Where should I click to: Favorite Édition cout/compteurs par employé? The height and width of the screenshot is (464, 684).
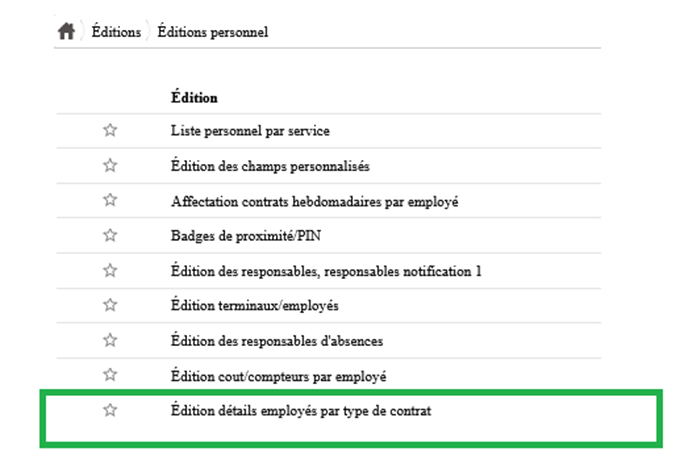tap(111, 375)
